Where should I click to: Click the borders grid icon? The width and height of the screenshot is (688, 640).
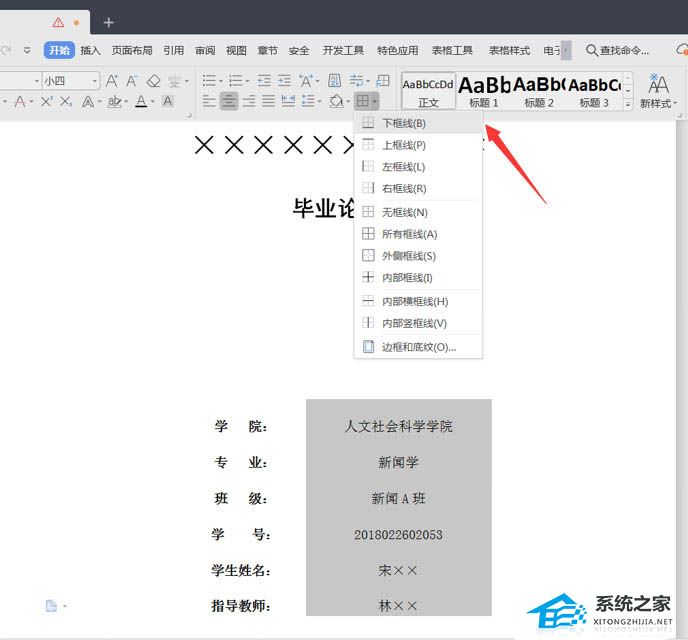click(362, 102)
